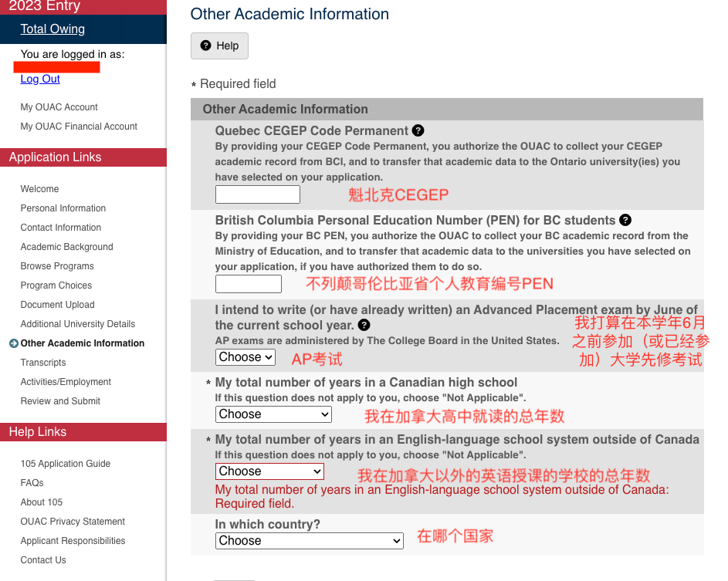
Task: Navigate to the Transcripts section
Action: coord(42,362)
